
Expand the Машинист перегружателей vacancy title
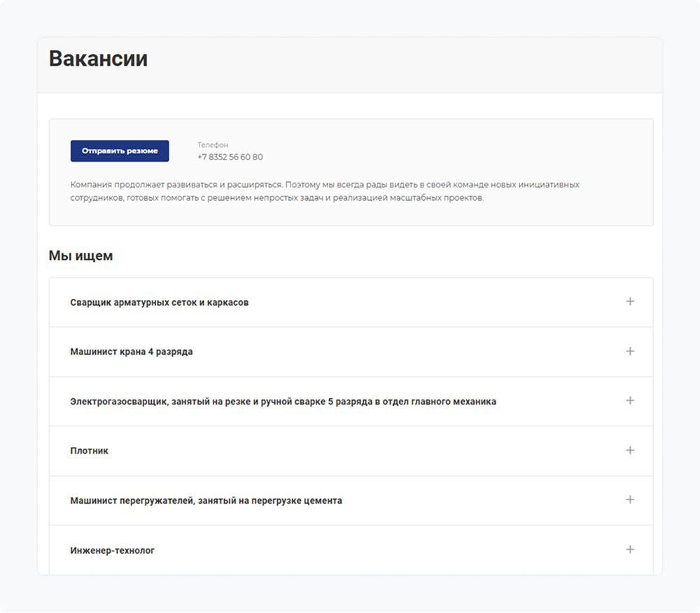tap(206, 501)
